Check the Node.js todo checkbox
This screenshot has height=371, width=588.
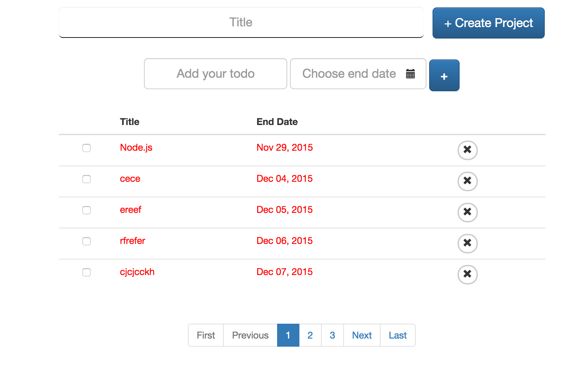[87, 148]
